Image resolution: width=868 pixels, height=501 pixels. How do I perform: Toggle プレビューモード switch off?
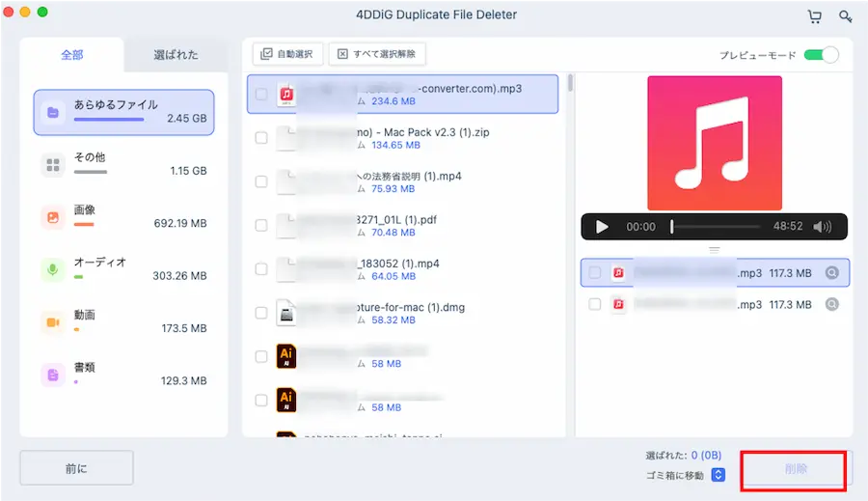pyautogui.click(x=822, y=55)
